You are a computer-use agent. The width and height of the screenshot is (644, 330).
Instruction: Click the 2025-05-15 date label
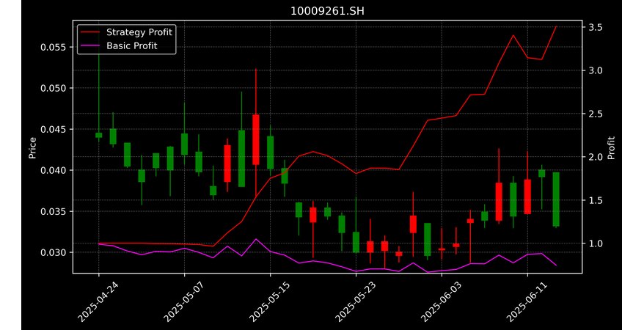(x=269, y=302)
